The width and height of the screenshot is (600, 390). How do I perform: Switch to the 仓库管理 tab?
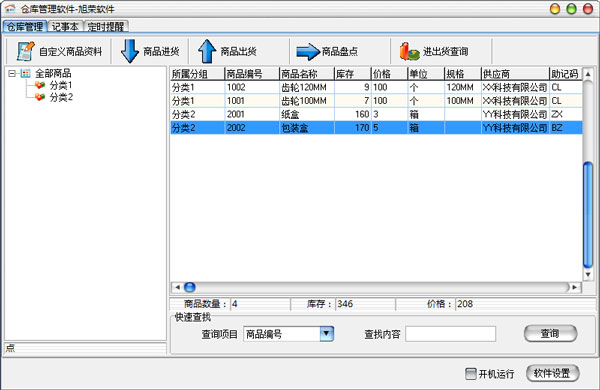coord(25,26)
